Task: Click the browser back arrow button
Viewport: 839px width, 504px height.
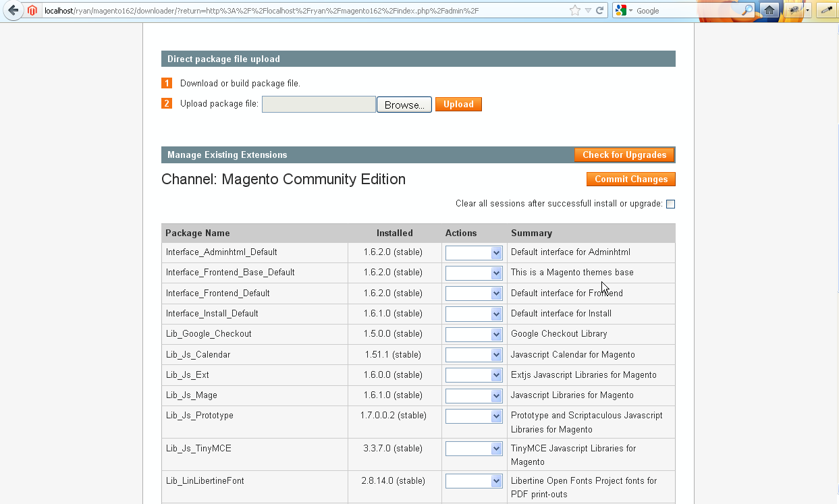Action: (13, 10)
